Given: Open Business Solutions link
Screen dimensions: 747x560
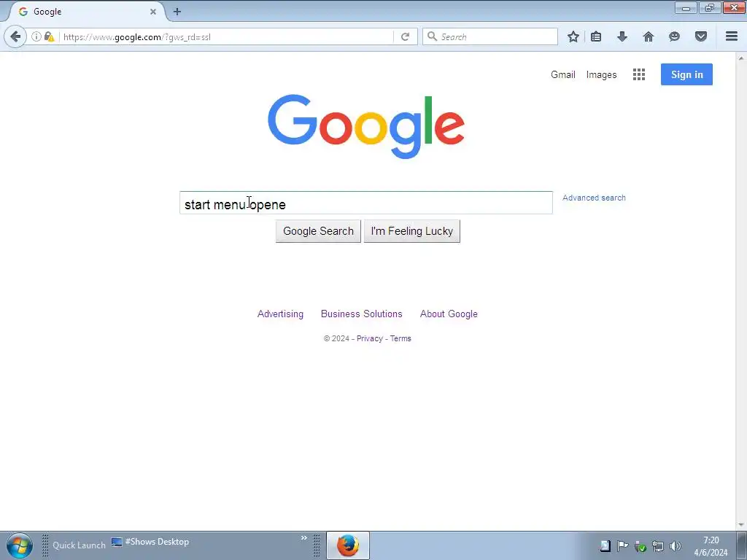Looking at the screenshot, I should coord(362,314).
